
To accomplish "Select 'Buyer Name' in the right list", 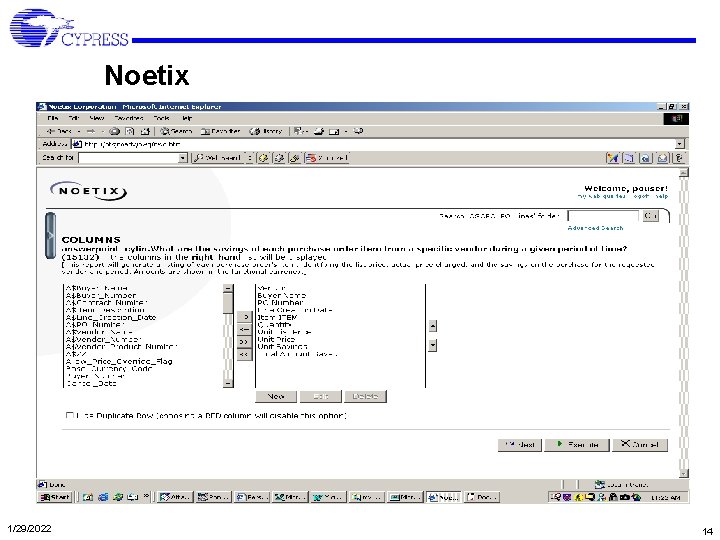I will click(x=281, y=296).
